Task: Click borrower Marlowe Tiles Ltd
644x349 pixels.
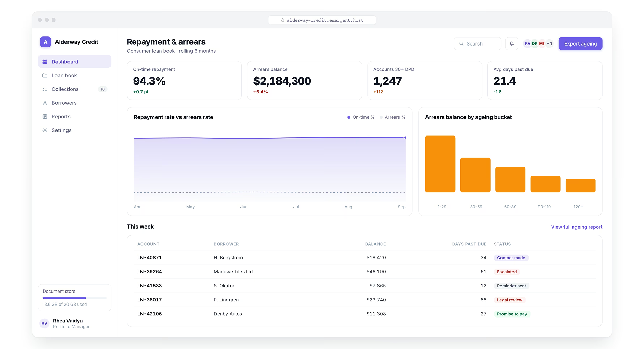Action: tap(233, 272)
